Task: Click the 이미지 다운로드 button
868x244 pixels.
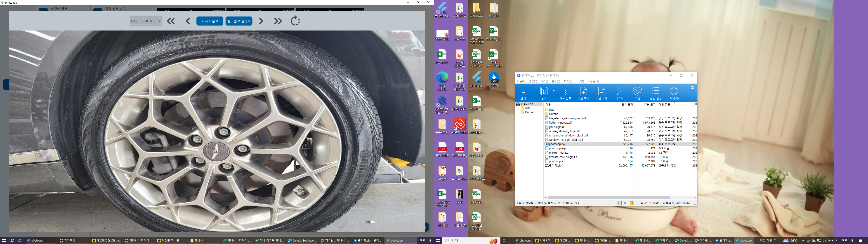Action: (210, 21)
